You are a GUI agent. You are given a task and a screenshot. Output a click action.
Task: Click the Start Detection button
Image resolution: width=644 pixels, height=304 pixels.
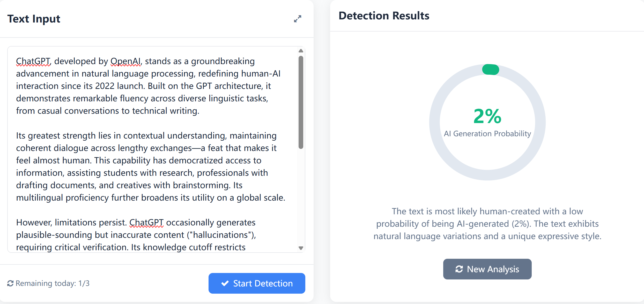click(x=257, y=283)
